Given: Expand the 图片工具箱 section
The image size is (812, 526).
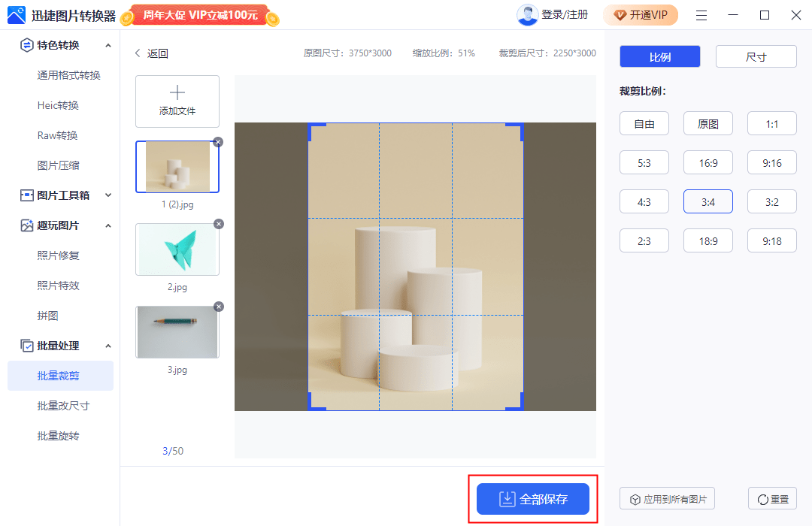Looking at the screenshot, I should click(x=107, y=195).
